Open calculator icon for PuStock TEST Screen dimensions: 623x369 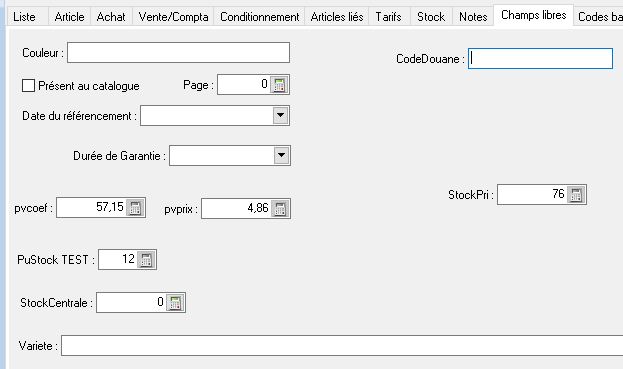(x=146, y=260)
